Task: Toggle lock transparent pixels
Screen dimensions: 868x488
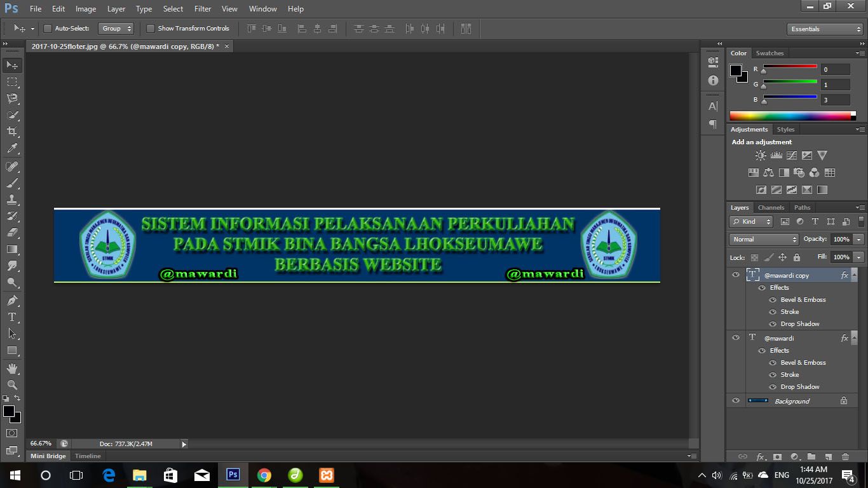Action: [x=754, y=257]
